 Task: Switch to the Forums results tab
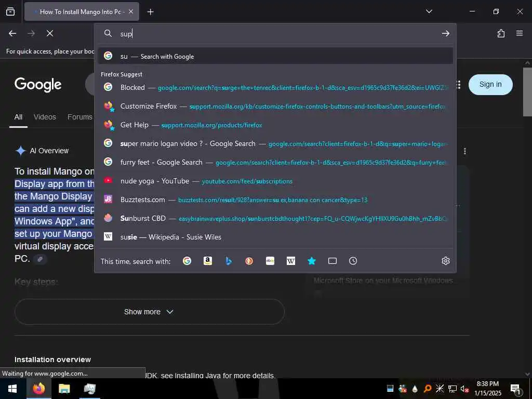click(79, 117)
